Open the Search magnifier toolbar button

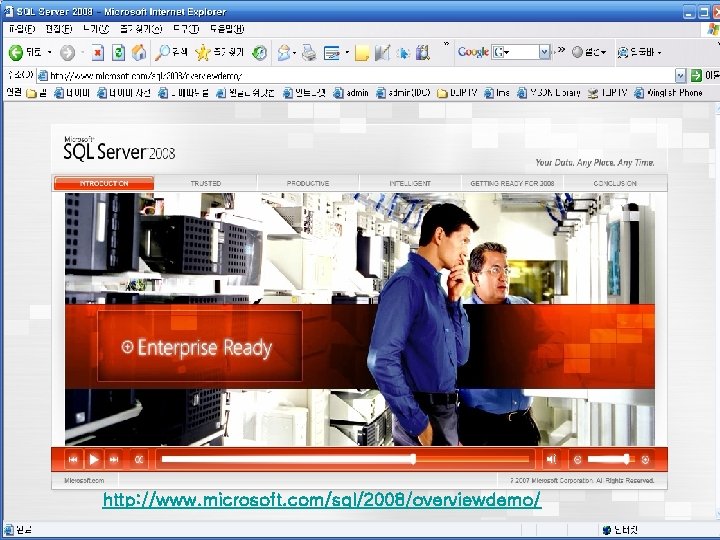pyautogui.click(x=171, y=53)
